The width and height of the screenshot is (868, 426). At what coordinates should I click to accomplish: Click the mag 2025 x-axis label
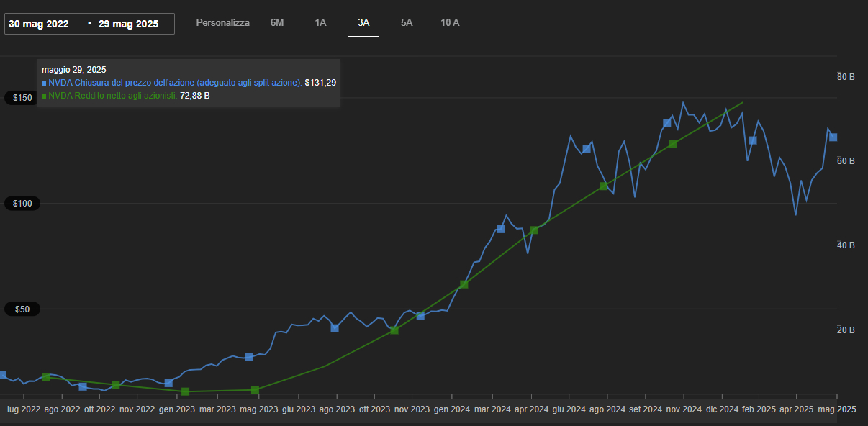point(836,409)
